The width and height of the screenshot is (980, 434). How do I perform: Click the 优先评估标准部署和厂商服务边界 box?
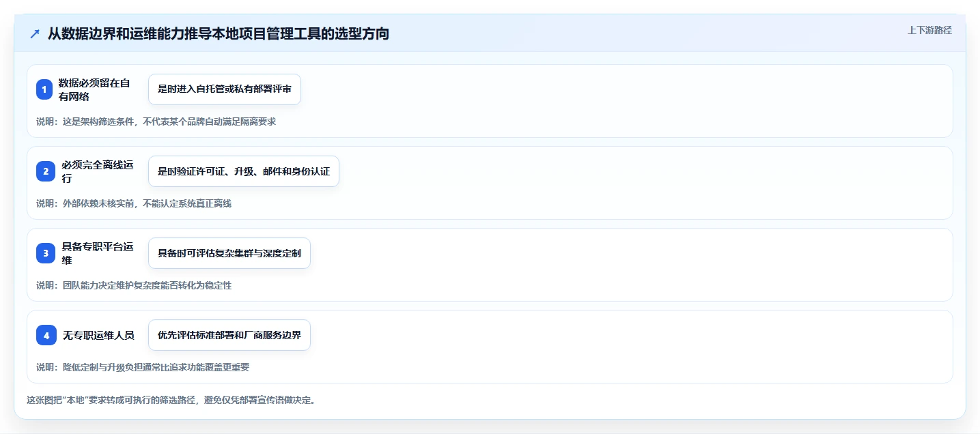[229, 335]
